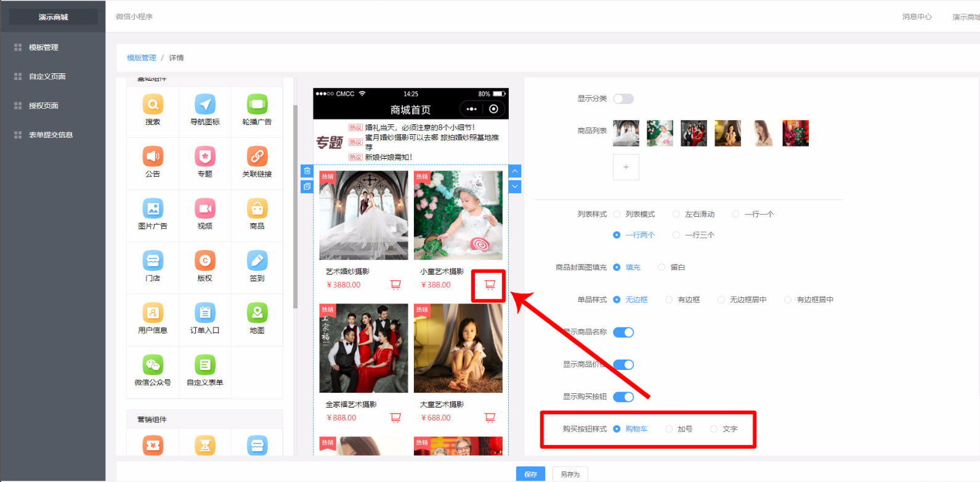This screenshot has height=482, width=980.
Task: Tap the phone preview's three-dot menu
Action: click(472, 109)
